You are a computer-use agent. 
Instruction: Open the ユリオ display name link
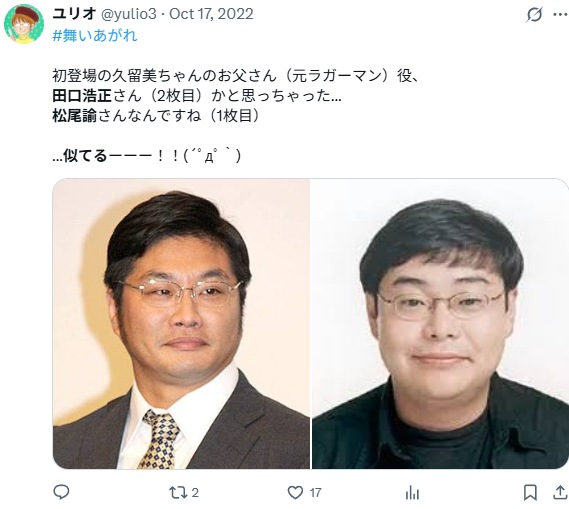coord(74,14)
